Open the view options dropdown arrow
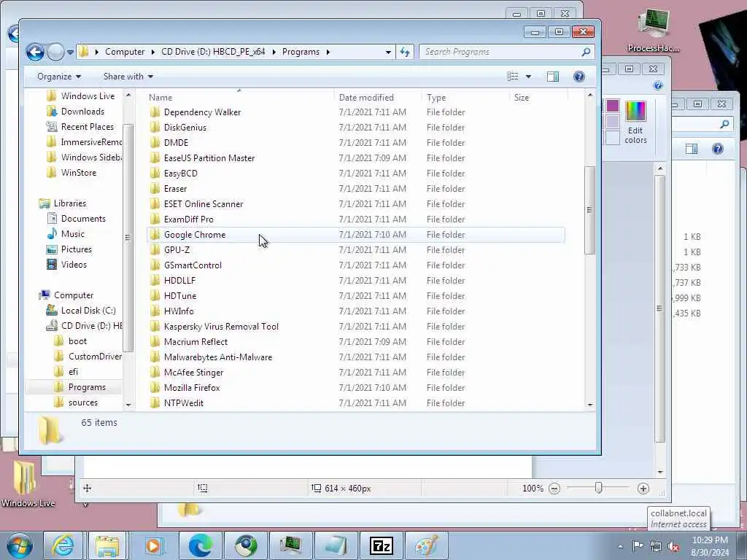The width and height of the screenshot is (747, 560). (x=528, y=77)
